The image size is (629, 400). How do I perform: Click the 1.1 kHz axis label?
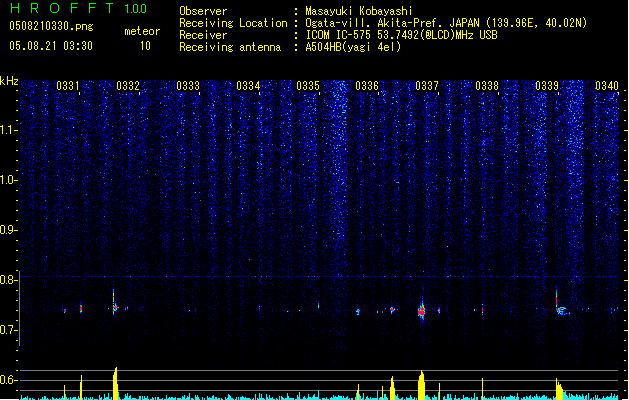(8, 130)
